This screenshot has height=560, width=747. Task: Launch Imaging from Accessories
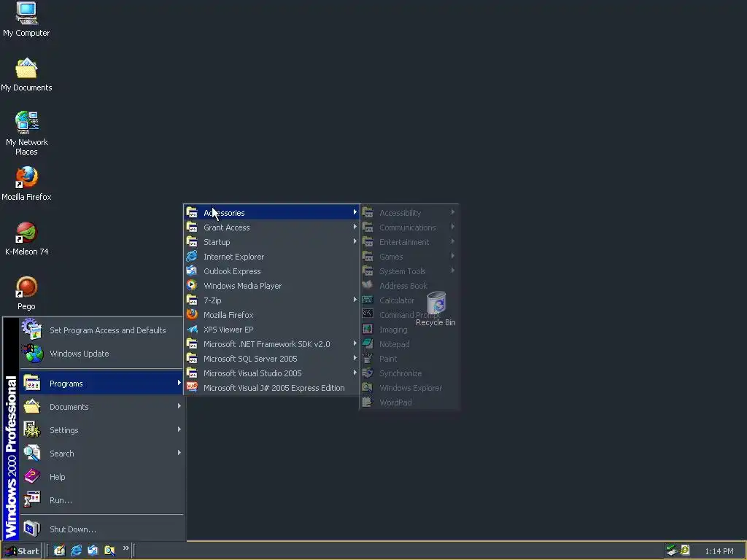coord(409,330)
